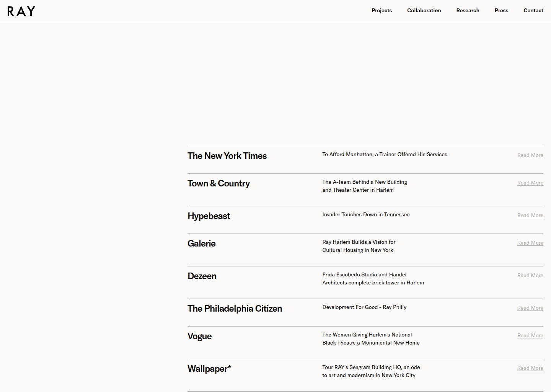Read More for Town & Country article
The image size is (551, 392).
(x=530, y=183)
